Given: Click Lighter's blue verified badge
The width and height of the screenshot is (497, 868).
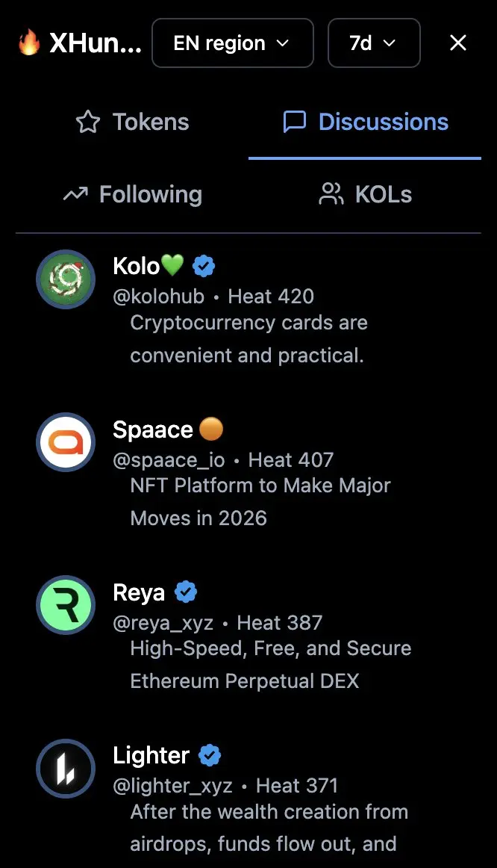Looking at the screenshot, I should 210,756.
